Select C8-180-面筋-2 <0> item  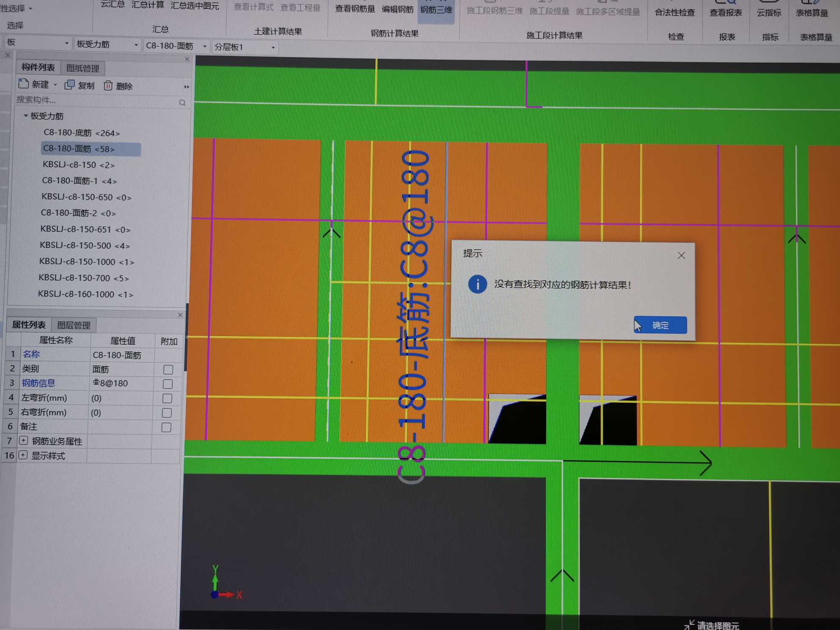point(78,213)
